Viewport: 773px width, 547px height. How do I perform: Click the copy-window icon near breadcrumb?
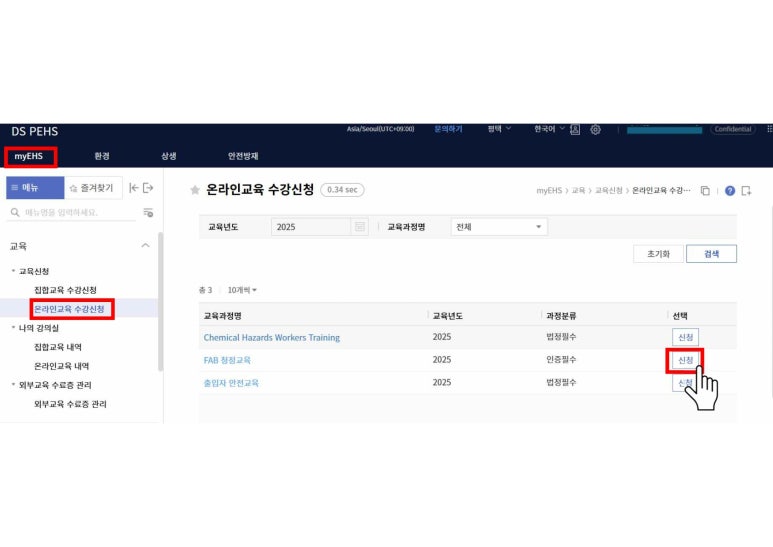tap(705, 190)
